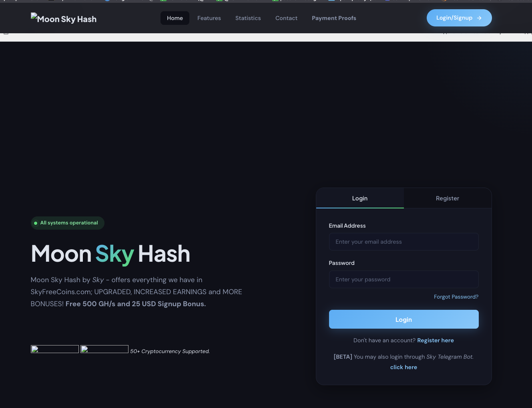Focus the Password field
532x408 pixels.
pos(404,279)
